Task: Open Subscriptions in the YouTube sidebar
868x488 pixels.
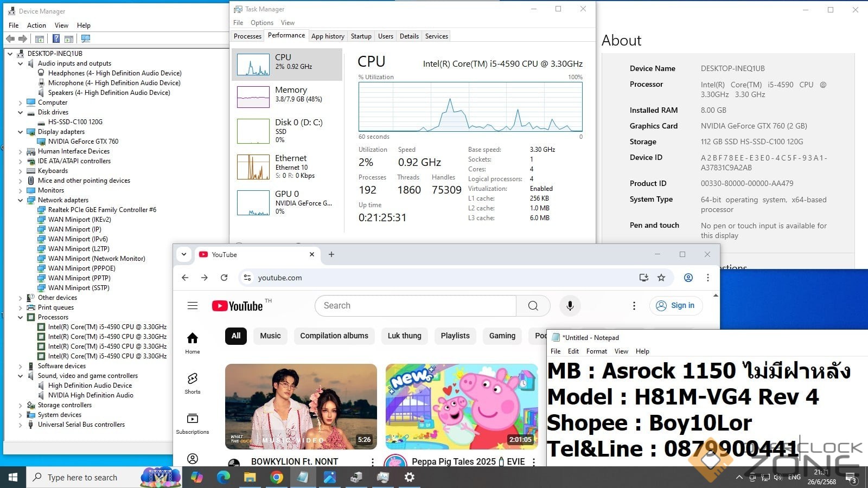Action: point(193,423)
